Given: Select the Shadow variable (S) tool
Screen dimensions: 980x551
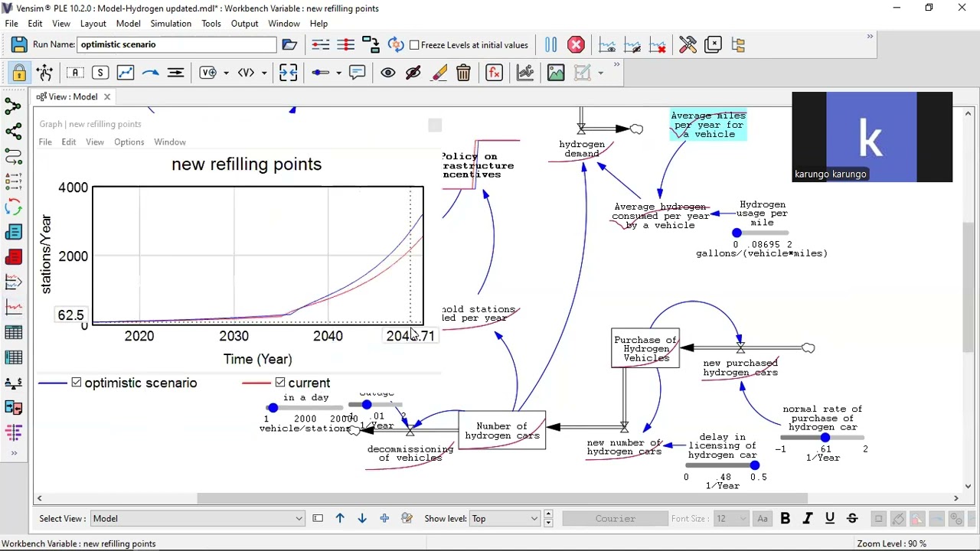Looking at the screenshot, I should [x=100, y=73].
